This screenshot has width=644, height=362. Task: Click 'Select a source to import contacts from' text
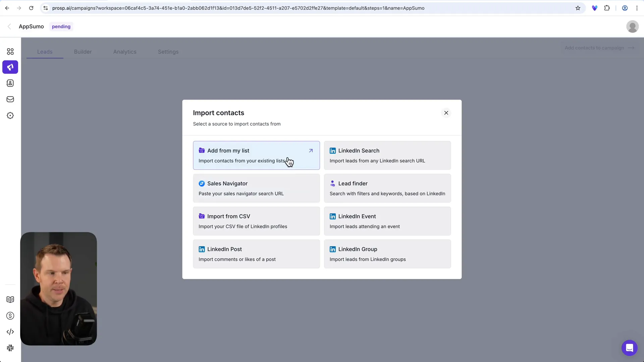coord(236,124)
